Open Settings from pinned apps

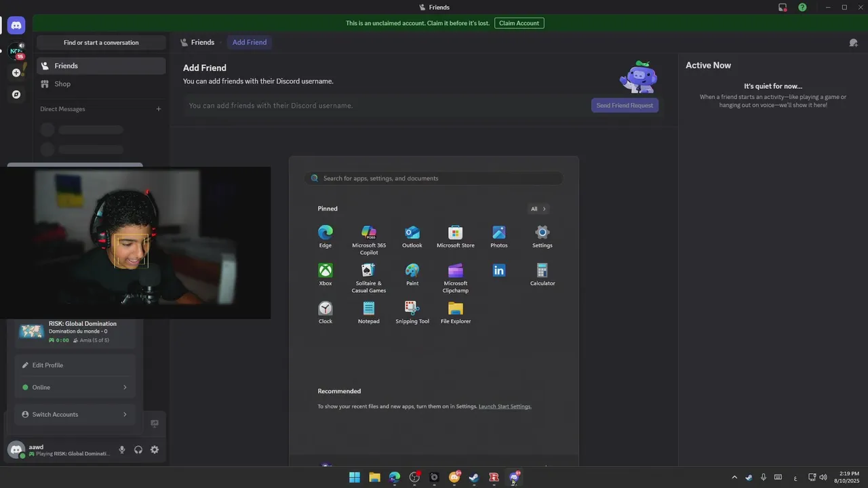coord(542,237)
